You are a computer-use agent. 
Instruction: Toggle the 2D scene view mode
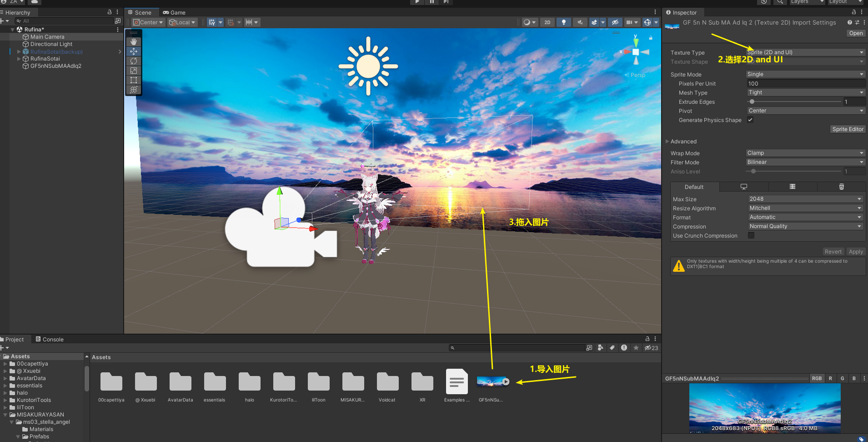pyautogui.click(x=547, y=22)
